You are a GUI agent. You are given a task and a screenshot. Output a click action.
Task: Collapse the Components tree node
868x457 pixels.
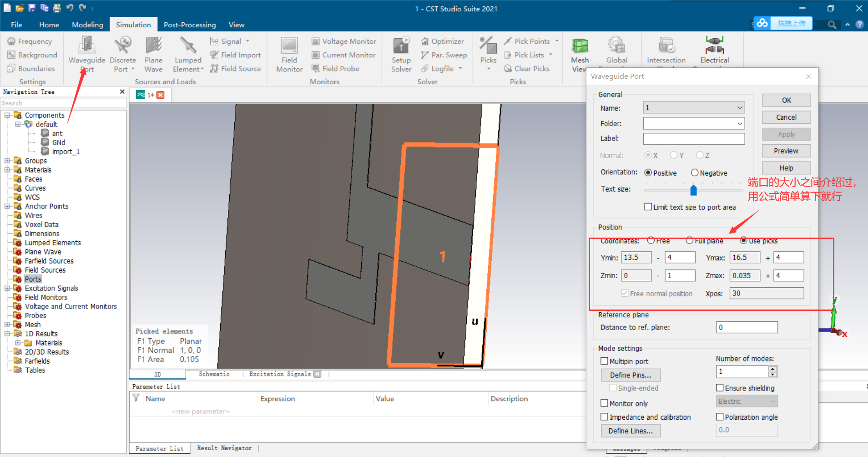tap(7, 115)
